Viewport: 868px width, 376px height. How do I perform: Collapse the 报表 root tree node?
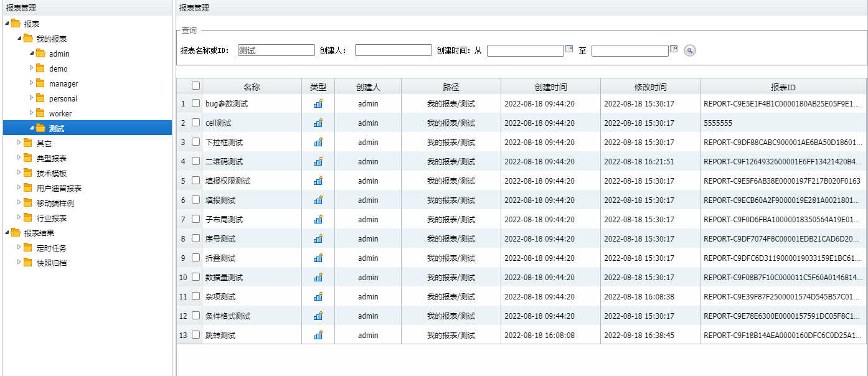point(7,24)
